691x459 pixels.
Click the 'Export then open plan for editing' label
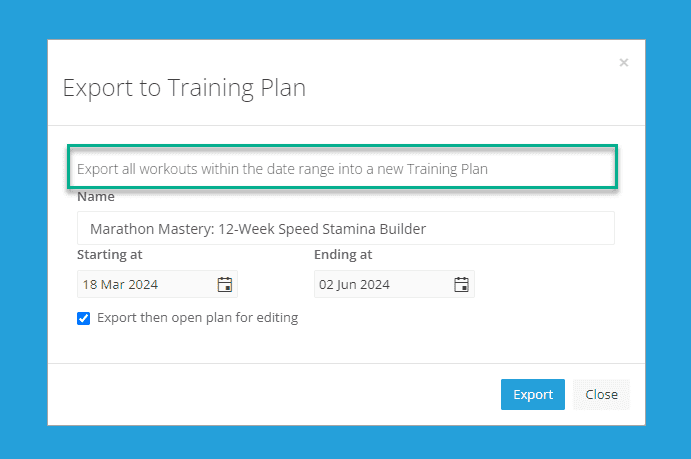(197, 319)
